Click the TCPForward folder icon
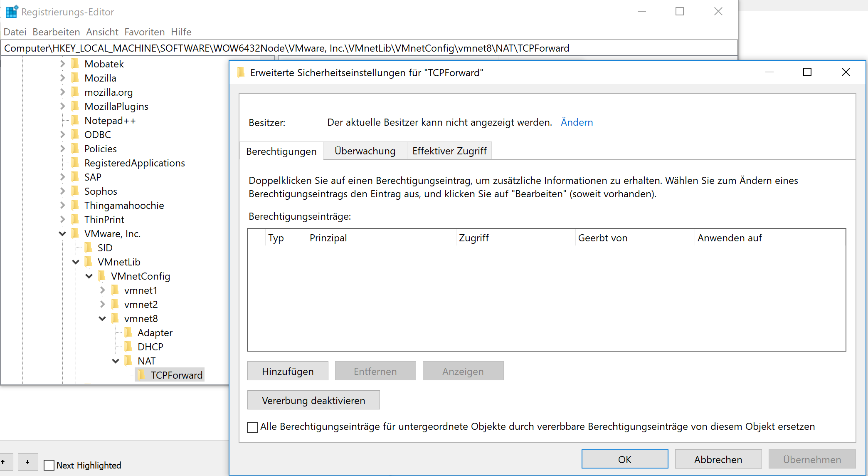This screenshot has height=476, width=868. coord(142,375)
